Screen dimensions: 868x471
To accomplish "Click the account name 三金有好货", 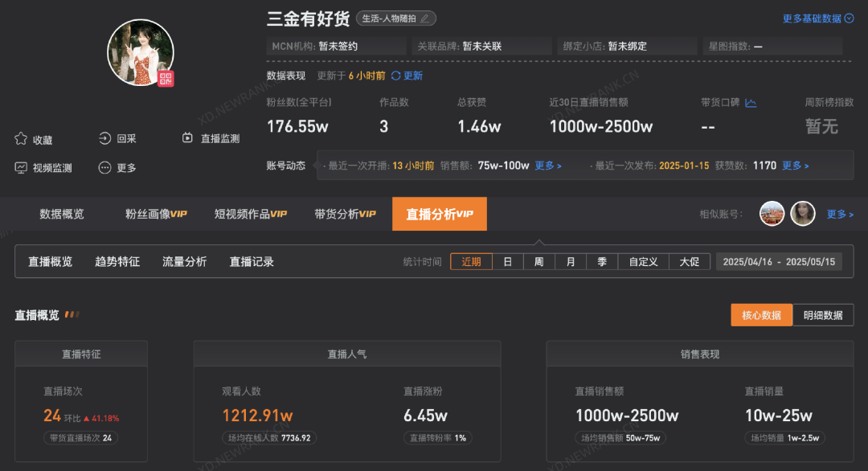I will [309, 18].
